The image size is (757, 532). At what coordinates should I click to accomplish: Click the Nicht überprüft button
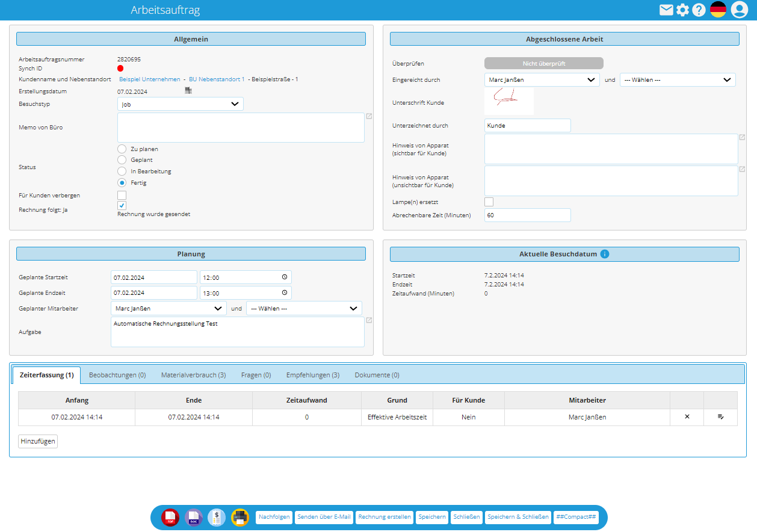tap(544, 63)
